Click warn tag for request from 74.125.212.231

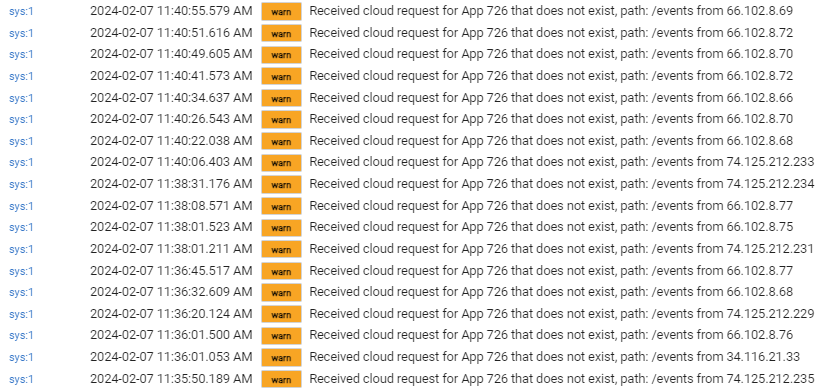tap(281, 249)
